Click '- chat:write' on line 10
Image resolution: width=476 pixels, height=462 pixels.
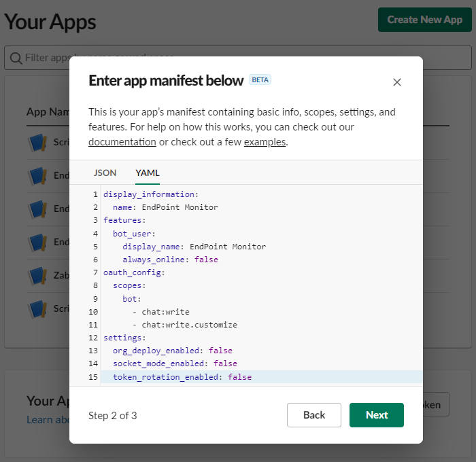coord(161,312)
